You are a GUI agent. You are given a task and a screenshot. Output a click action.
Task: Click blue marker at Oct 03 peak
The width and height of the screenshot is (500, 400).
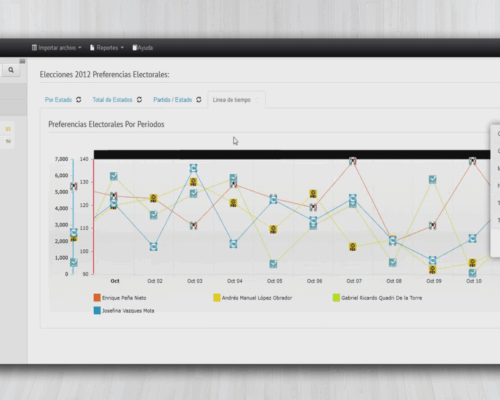[x=194, y=168]
